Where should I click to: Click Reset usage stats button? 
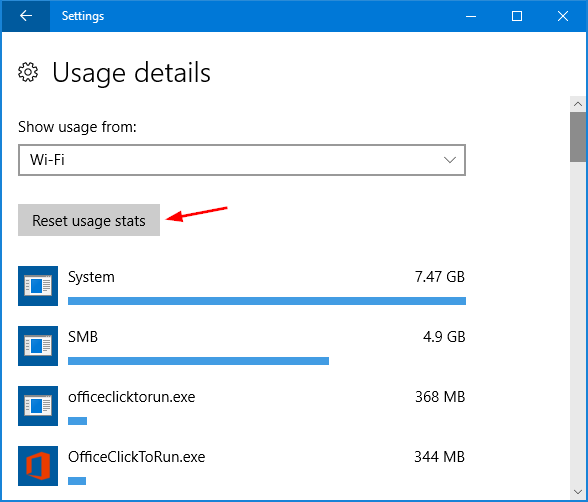click(x=89, y=220)
